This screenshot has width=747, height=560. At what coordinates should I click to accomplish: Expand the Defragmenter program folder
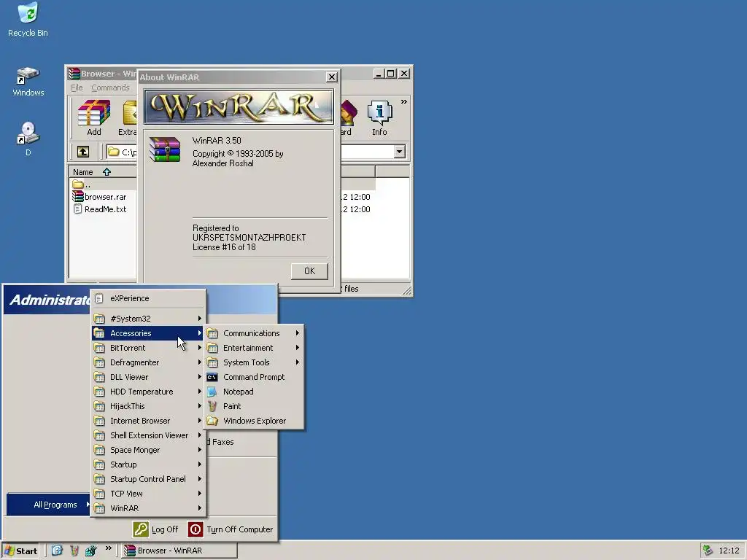[148, 362]
